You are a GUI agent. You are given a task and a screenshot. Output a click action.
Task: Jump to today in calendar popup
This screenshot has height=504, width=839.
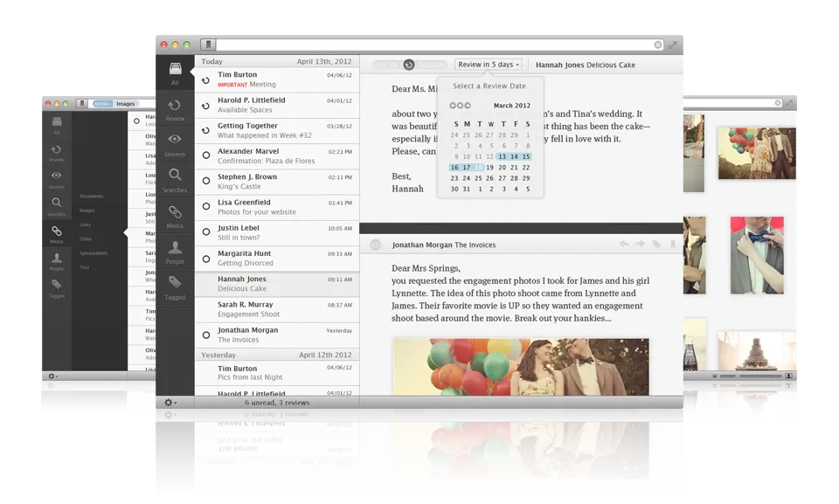460,106
